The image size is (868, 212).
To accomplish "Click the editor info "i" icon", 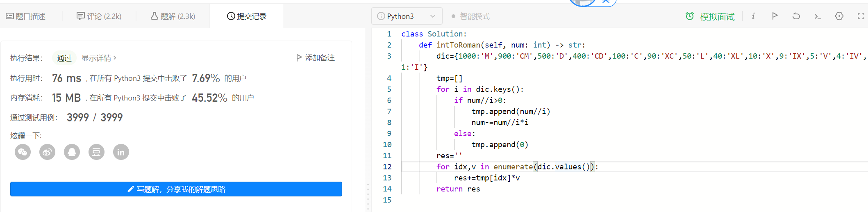I will point(753,16).
